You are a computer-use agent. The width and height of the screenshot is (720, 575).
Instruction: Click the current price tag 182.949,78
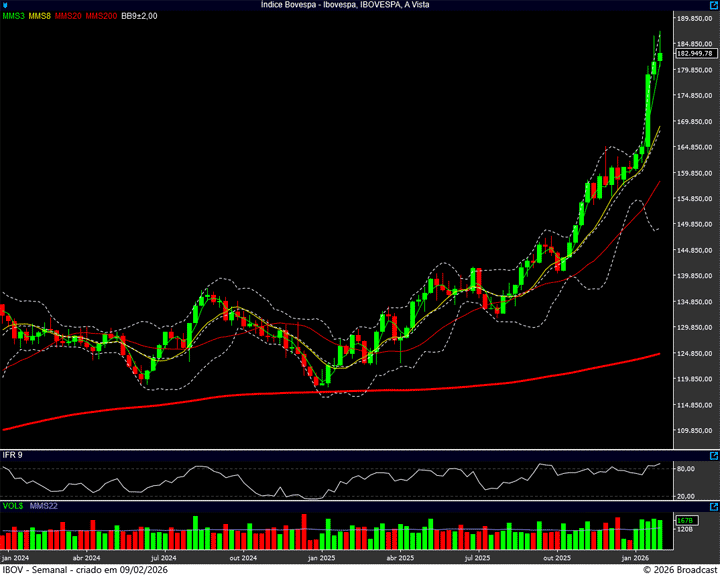click(694, 53)
